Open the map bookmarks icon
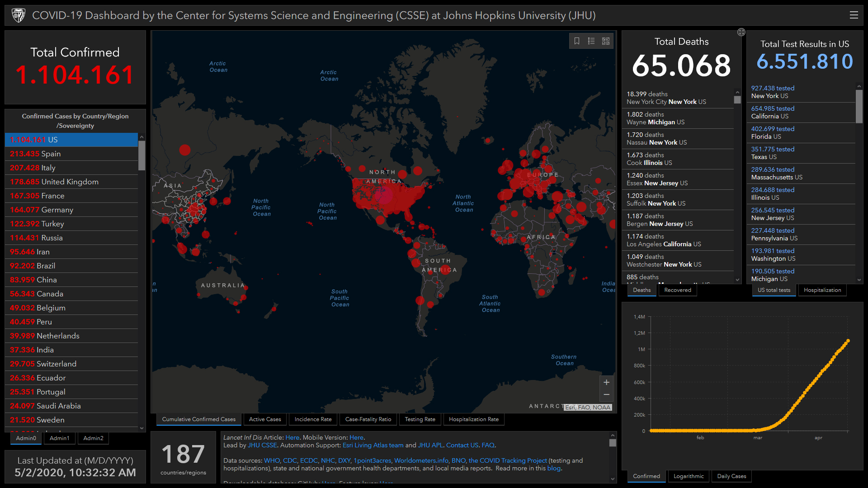 tap(577, 41)
